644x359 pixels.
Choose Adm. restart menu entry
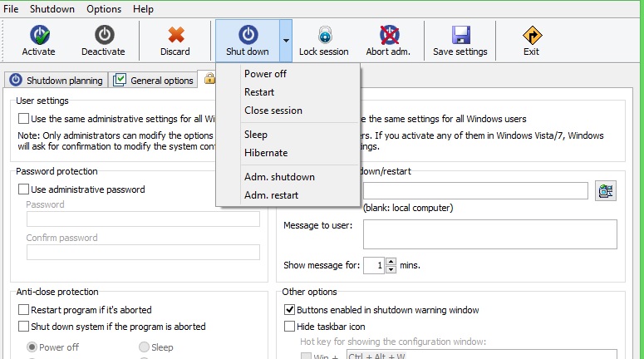pos(288,195)
